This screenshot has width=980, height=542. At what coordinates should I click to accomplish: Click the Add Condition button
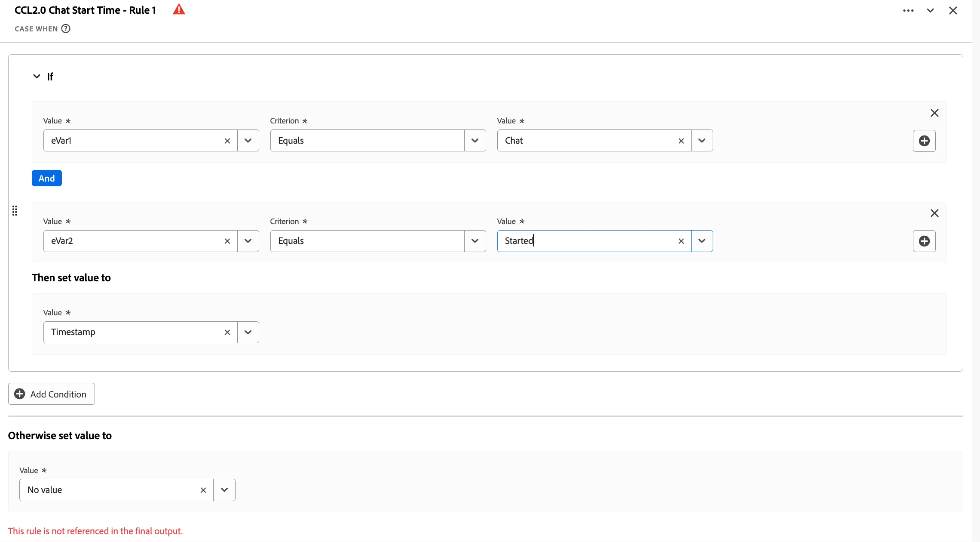(x=52, y=394)
